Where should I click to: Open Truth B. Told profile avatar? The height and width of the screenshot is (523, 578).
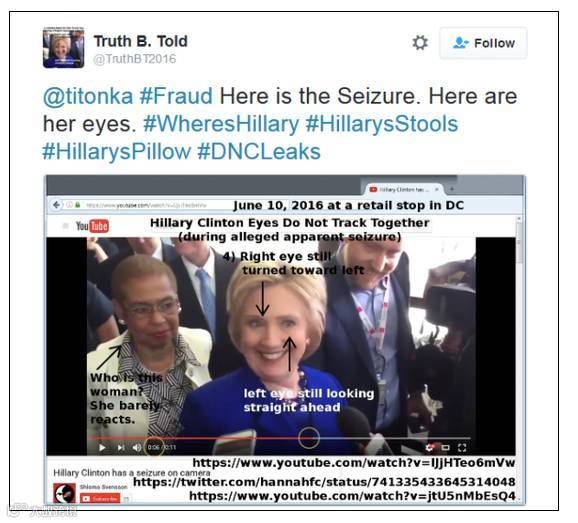coord(63,48)
